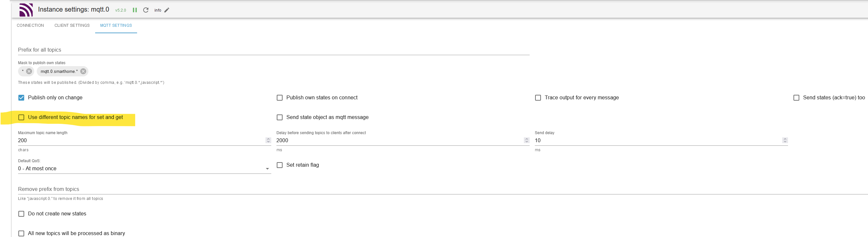Pause the mqtt.0 instance

click(135, 10)
